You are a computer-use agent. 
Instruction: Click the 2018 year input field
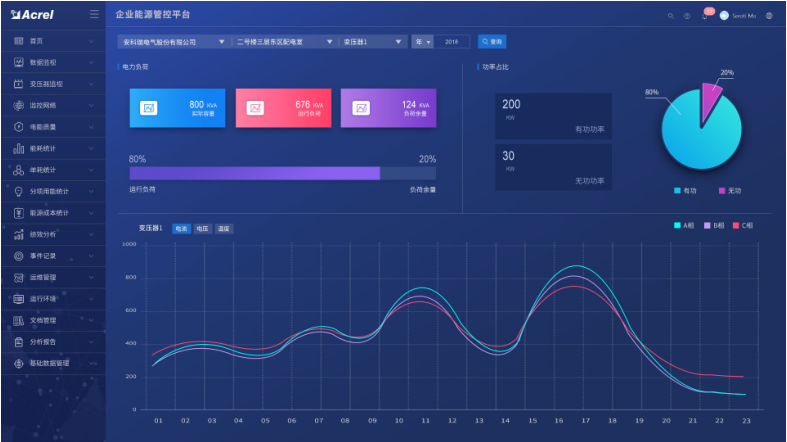(452, 42)
